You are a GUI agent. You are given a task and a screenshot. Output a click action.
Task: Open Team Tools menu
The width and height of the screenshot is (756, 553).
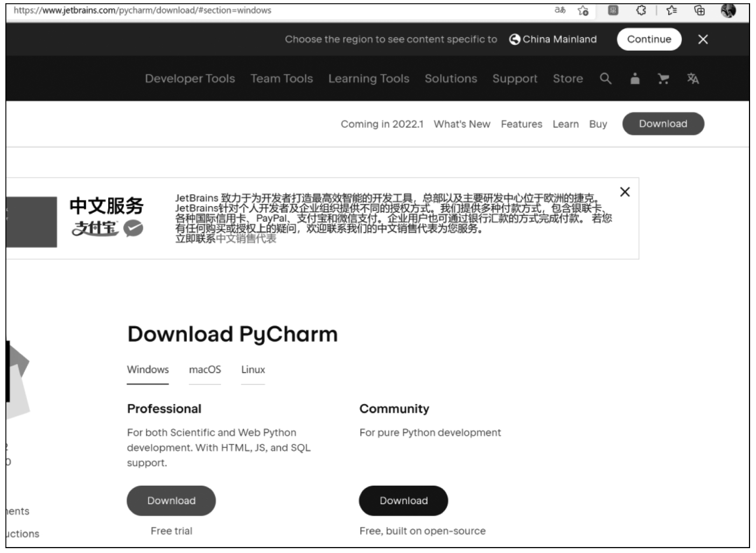[282, 79]
